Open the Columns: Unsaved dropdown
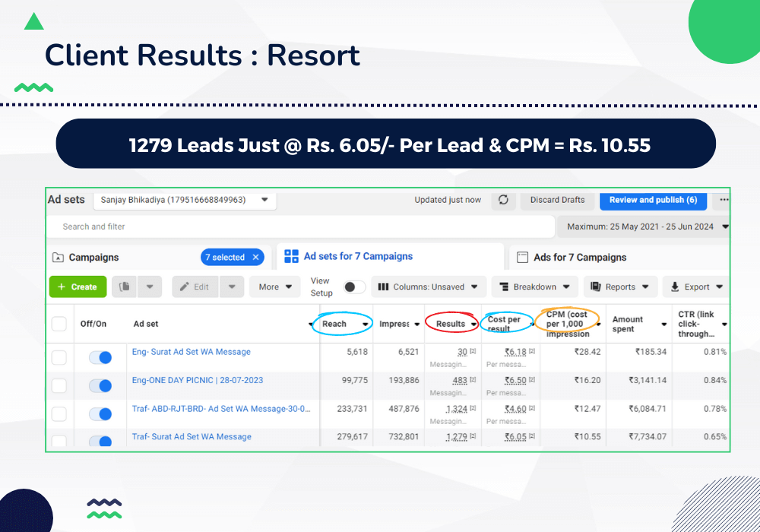The image size is (760, 532). 429,287
